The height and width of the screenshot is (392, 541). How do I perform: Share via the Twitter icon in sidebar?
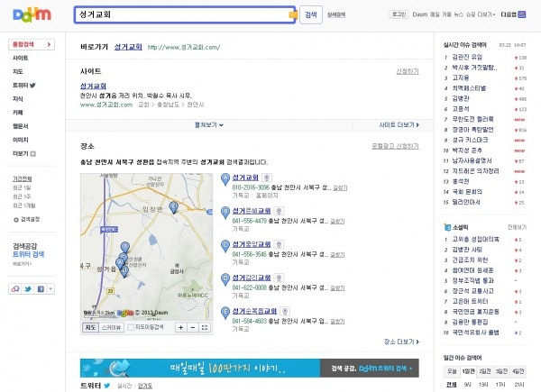click(28, 289)
